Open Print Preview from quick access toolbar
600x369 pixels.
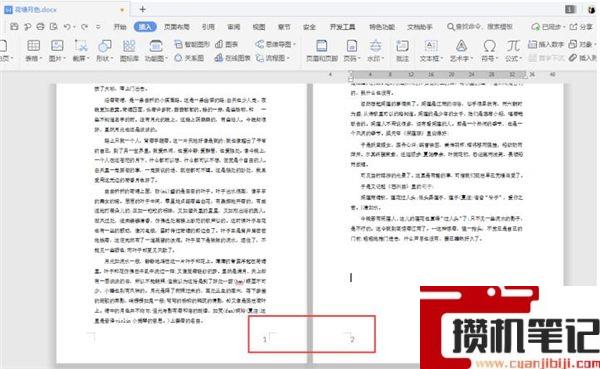(x=54, y=27)
